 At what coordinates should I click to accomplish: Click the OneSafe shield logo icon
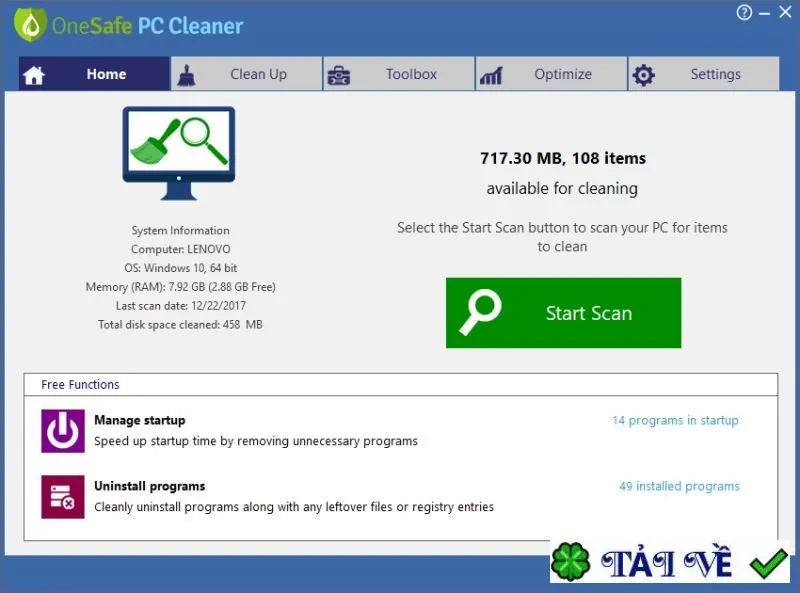coord(31,24)
